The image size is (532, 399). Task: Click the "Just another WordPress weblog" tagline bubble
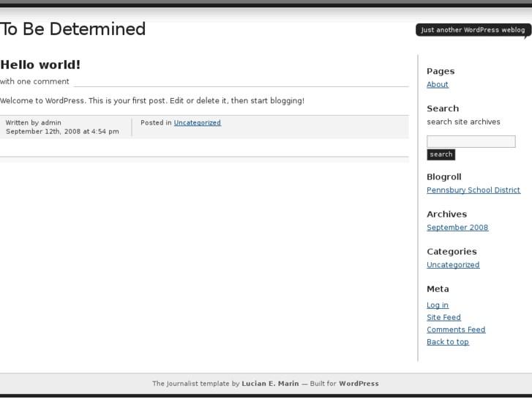(473, 30)
